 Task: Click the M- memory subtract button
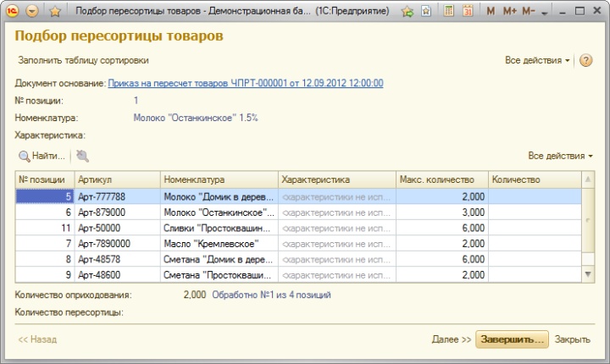coord(529,11)
